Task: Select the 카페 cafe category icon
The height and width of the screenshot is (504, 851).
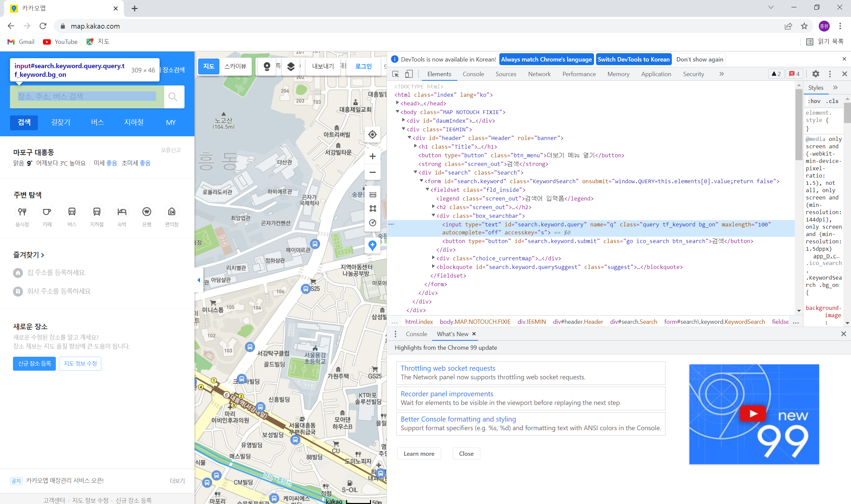Action: (47, 212)
